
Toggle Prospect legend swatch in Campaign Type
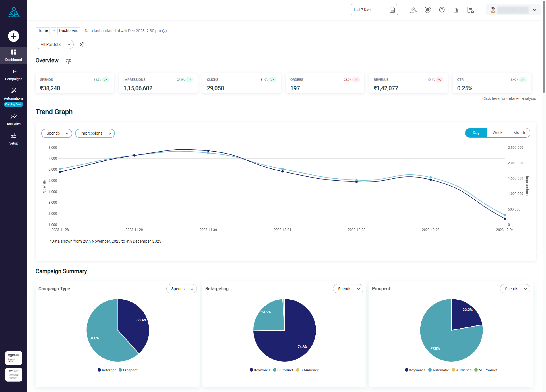coord(120,370)
